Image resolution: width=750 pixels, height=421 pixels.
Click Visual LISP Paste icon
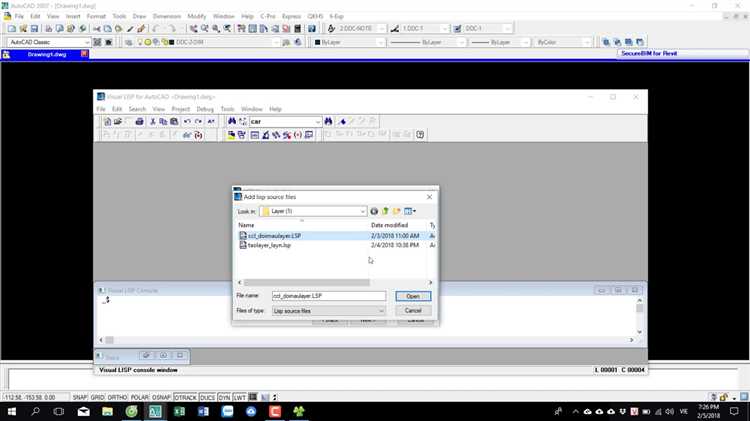(174, 122)
